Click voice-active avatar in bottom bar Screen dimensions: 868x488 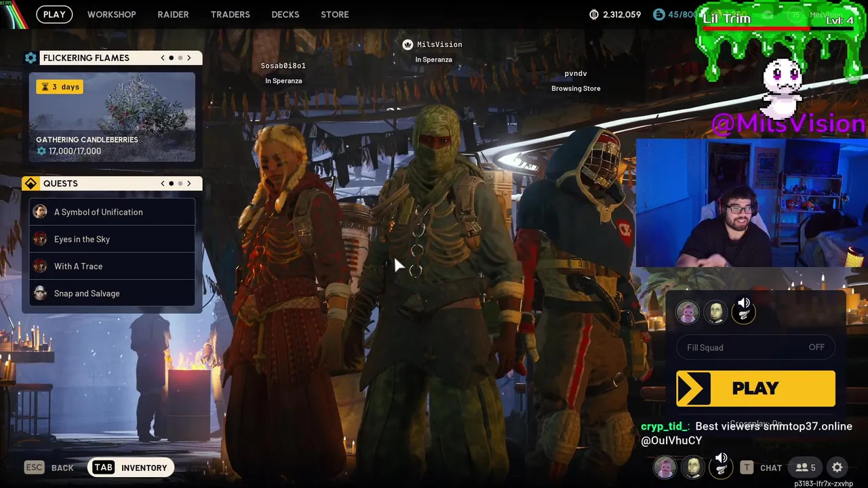click(721, 468)
